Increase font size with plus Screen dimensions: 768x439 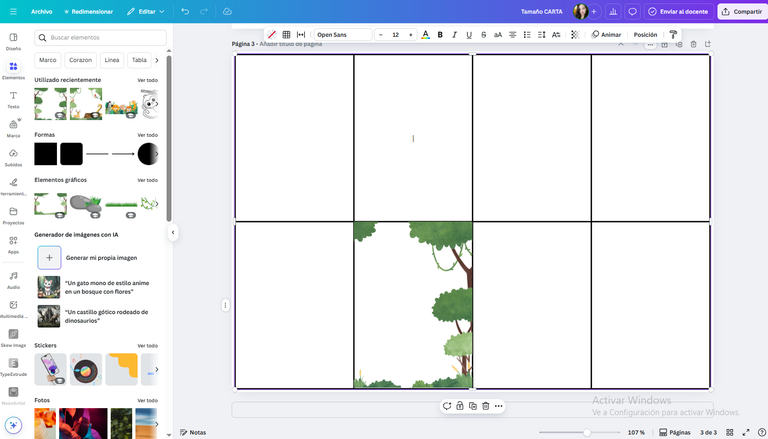410,34
